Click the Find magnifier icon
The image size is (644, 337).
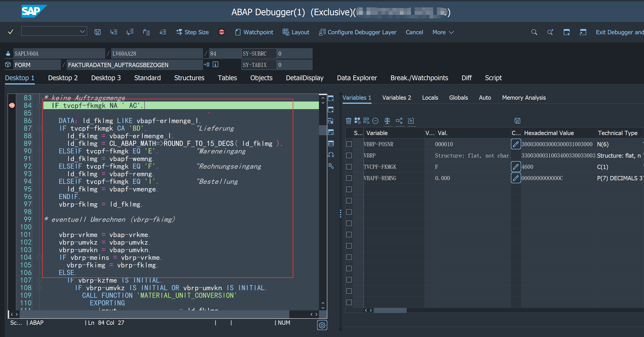pos(534,32)
